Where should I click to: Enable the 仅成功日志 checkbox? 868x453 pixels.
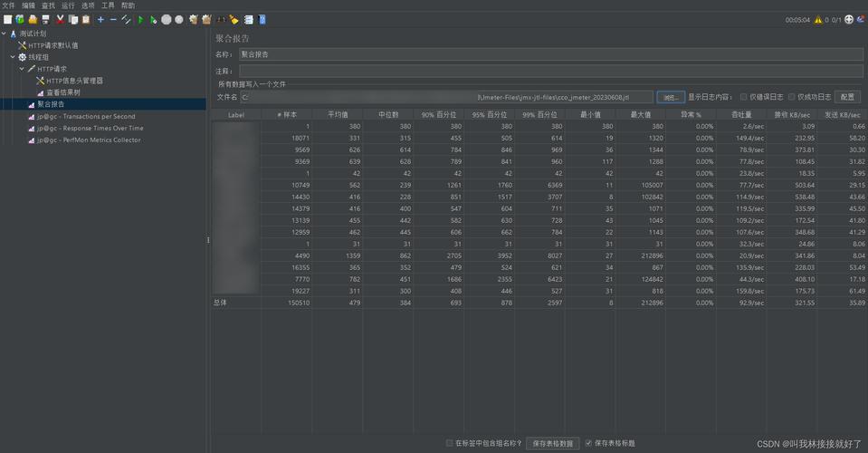[x=791, y=97]
